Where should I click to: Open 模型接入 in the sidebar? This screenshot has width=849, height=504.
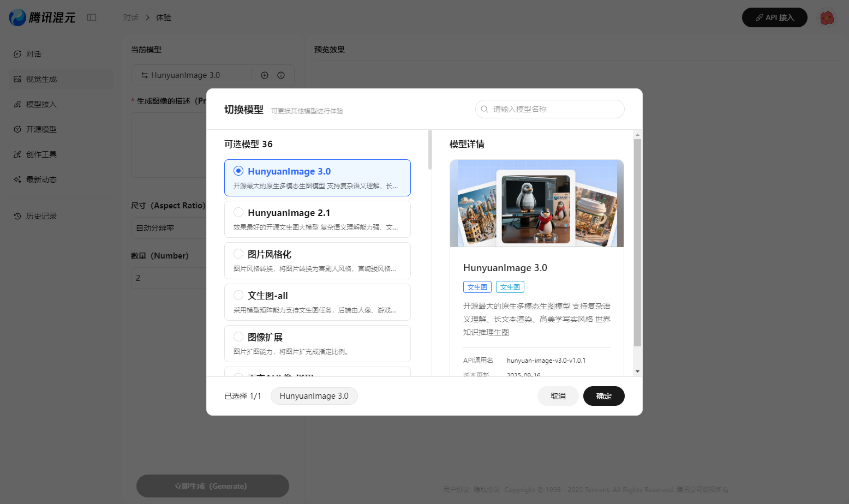pos(61,104)
